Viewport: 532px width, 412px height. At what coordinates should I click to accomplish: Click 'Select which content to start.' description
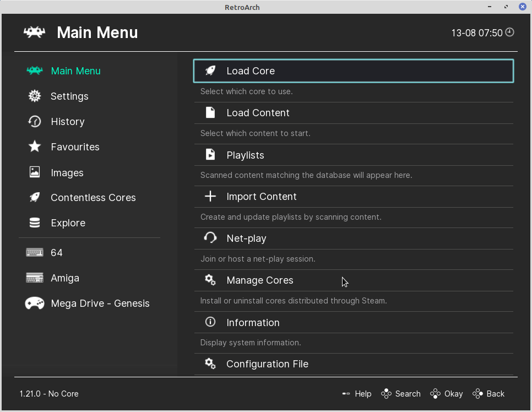click(256, 133)
